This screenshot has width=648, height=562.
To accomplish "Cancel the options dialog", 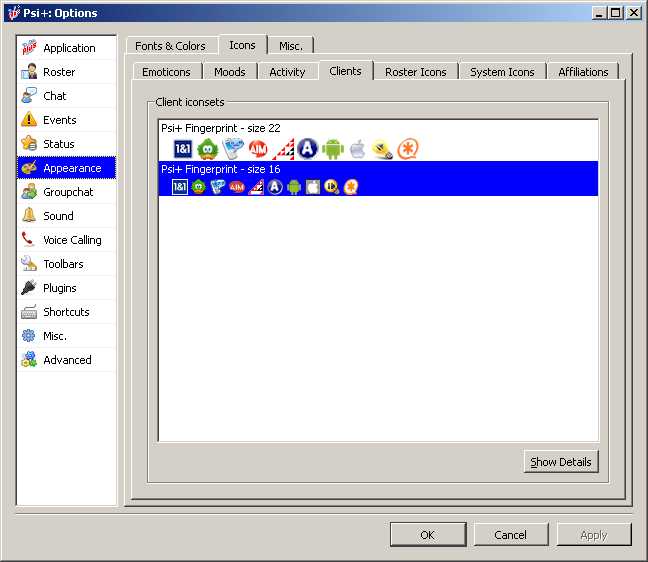I will click(510, 535).
